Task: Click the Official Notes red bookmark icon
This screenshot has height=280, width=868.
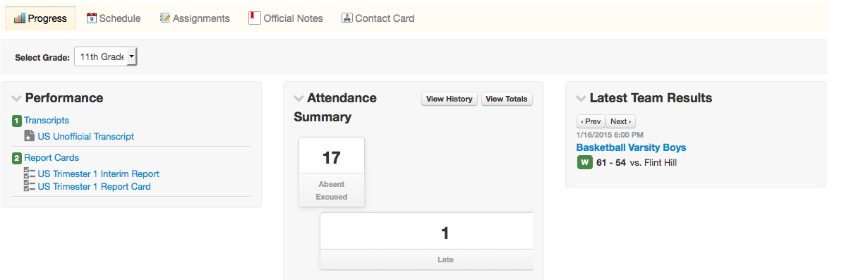Action: pos(255,18)
